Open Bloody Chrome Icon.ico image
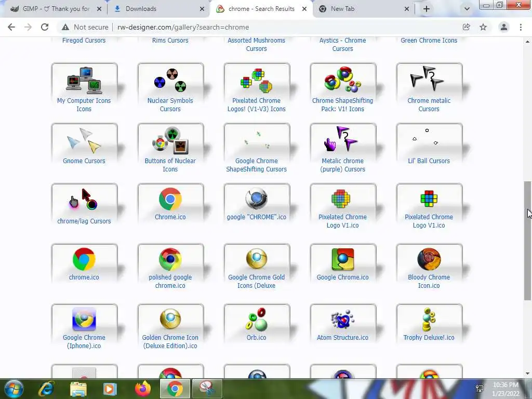This screenshot has width=532, height=399. point(429,259)
